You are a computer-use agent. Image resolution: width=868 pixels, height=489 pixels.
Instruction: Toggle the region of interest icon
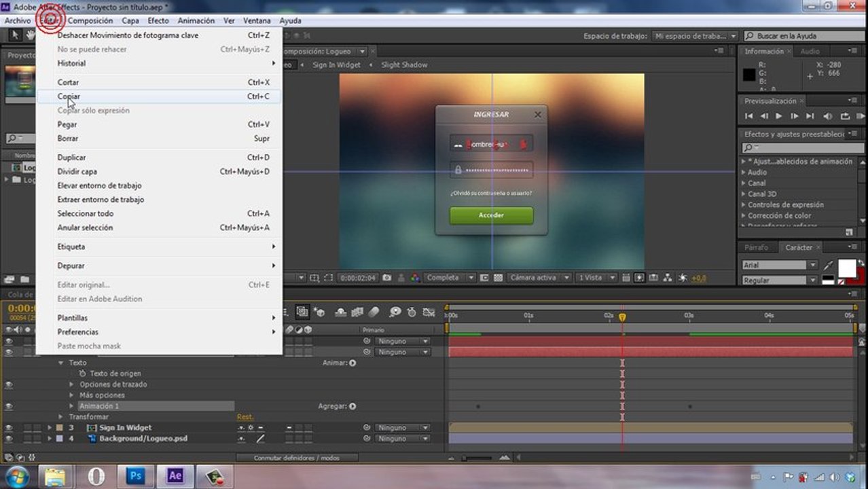484,278
